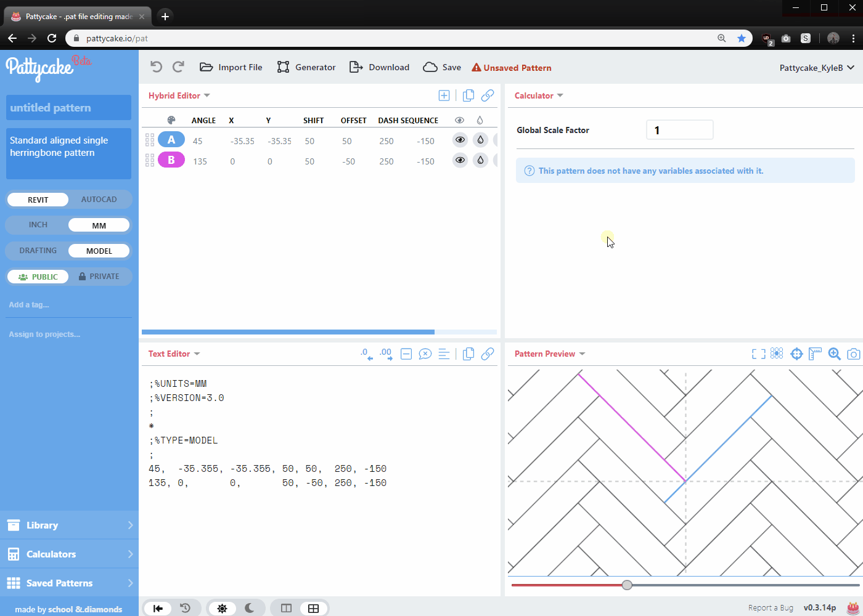Copy the Text Editor contents

pyautogui.click(x=468, y=354)
